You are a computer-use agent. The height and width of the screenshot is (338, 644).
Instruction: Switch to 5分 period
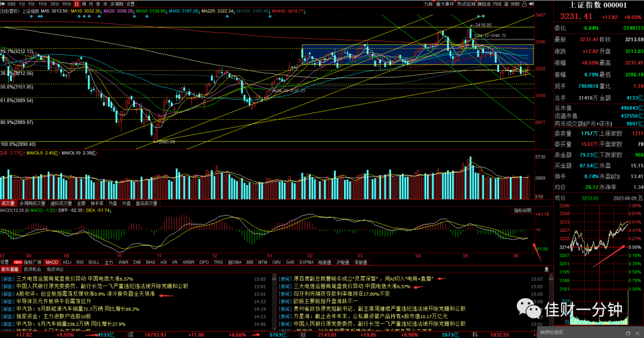(x=32, y=4)
